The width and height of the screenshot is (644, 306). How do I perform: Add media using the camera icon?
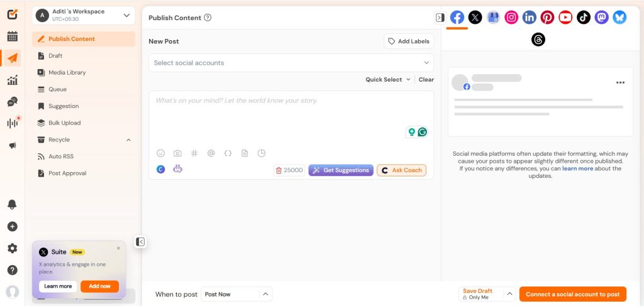point(177,153)
